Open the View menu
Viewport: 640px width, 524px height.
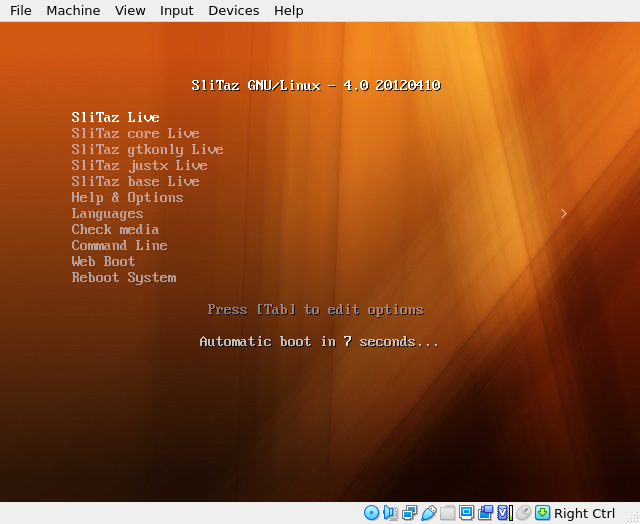coord(130,10)
